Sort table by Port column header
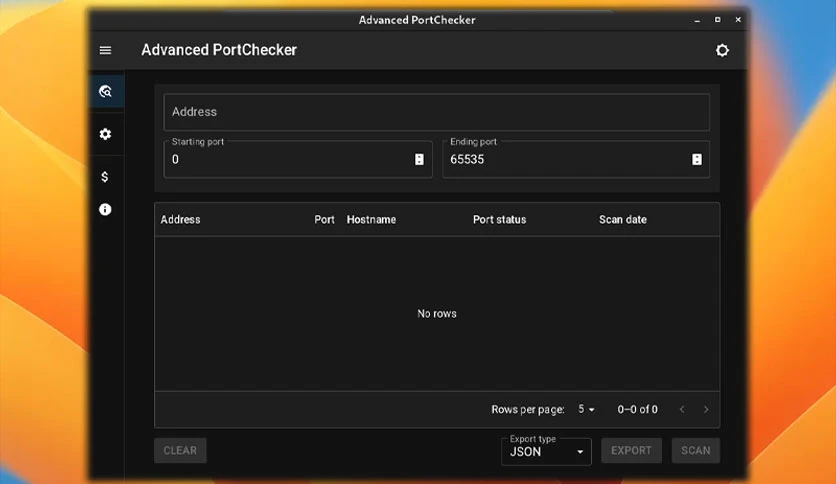This screenshot has height=484, width=836. click(324, 220)
